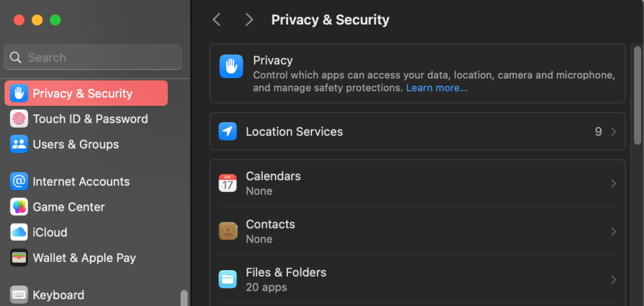The height and width of the screenshot is (306, 644).
Task: Click the Wallet & Apple Pay icon
Action: tap(19, 258)
